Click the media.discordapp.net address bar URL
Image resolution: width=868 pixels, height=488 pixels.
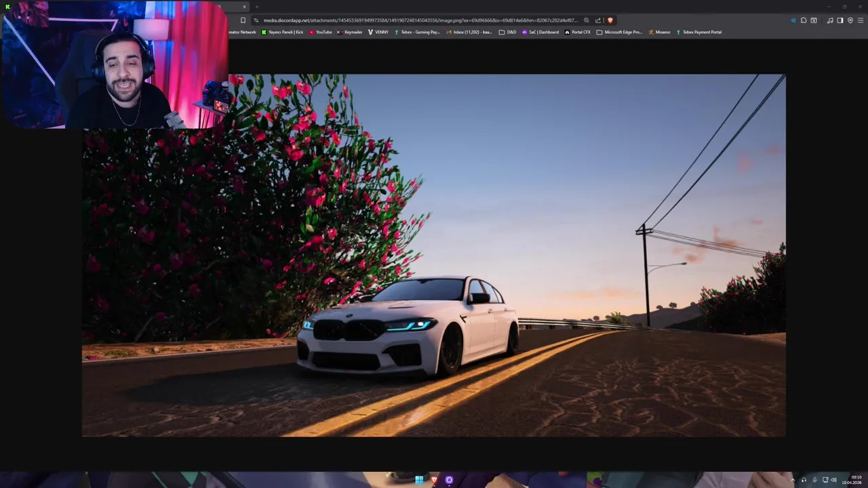tap(420, 20)
